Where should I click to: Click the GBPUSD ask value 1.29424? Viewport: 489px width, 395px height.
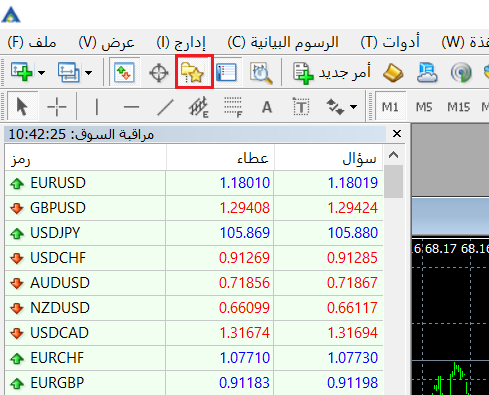[x=353, y=208]
